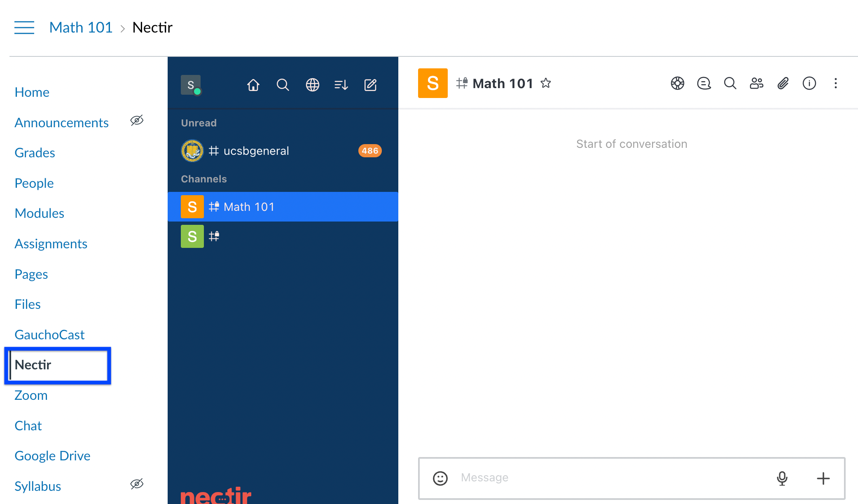Open Files in course navigation
This screenshot has height=504, width=858.
click(28, 304)
